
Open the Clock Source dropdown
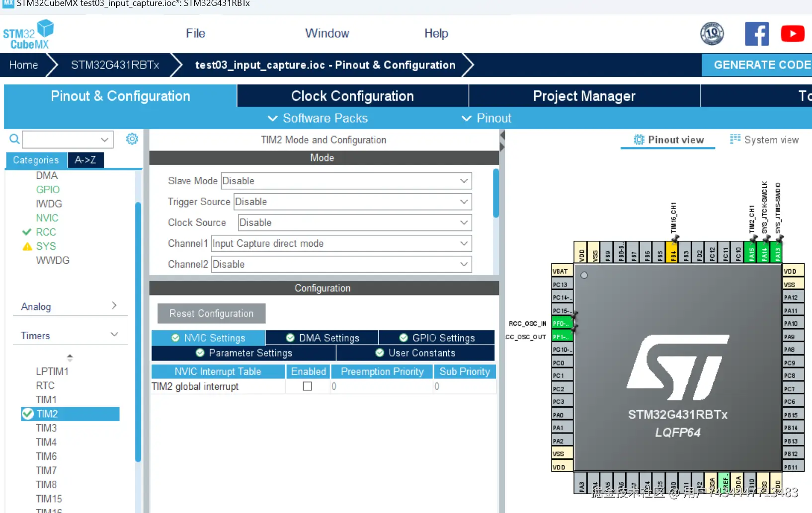coord(354,222)
